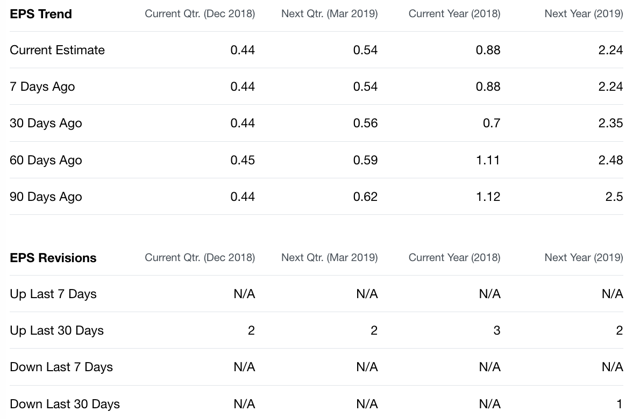The width and height of the screenshot is (640, 419).
Task: Click the 7 Days Ago row label
Action: point(42,87)
